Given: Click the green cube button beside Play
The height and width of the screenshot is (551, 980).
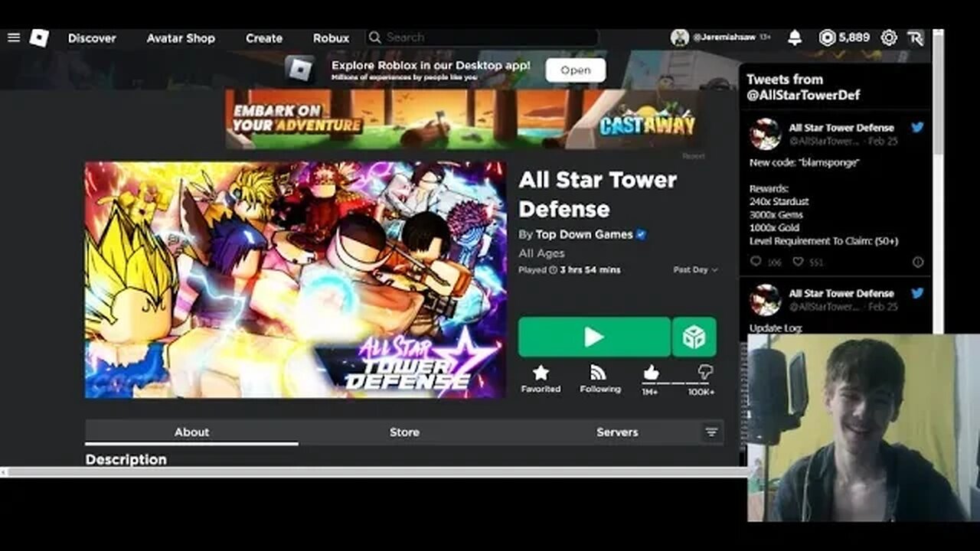Looking at the screenshot, I should (x=694, y=337).
